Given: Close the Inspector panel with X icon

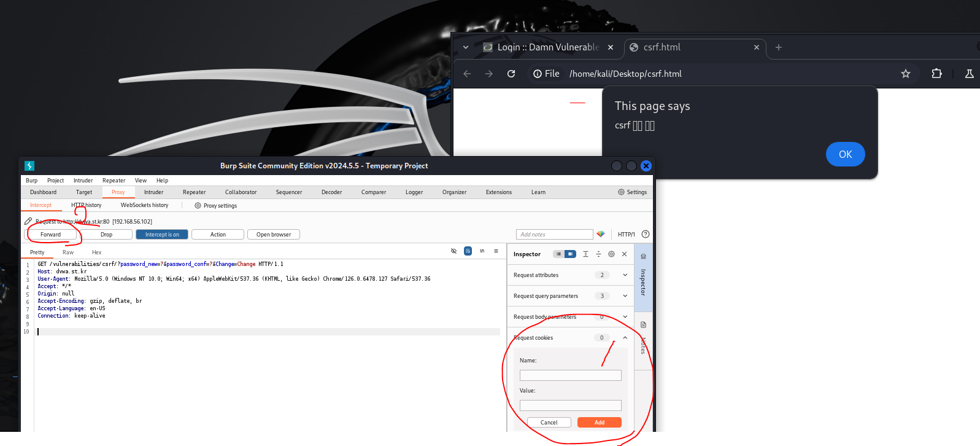Looking at the screenshot, I should point(624,254).
